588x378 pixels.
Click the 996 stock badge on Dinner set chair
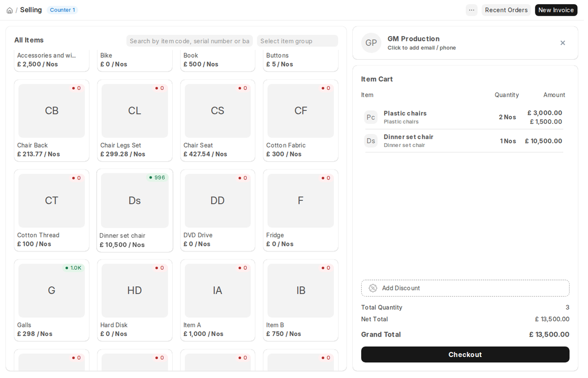coord(157,178)
